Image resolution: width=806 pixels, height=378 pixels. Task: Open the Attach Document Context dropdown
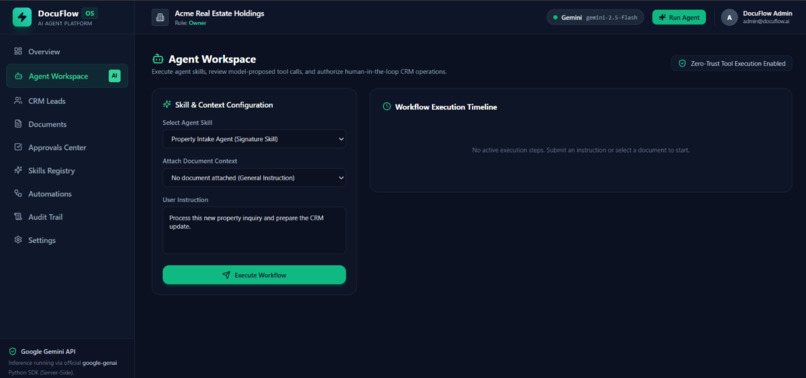[x=254, y=178]
